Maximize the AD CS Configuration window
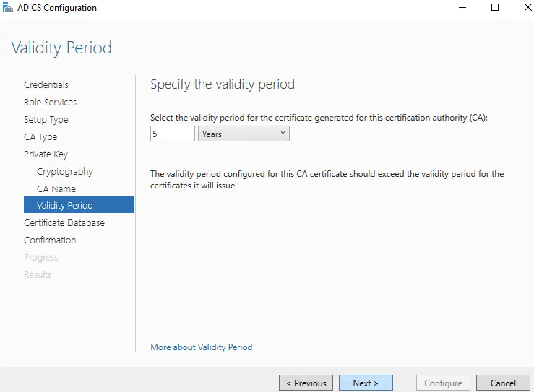 point(495,8)
